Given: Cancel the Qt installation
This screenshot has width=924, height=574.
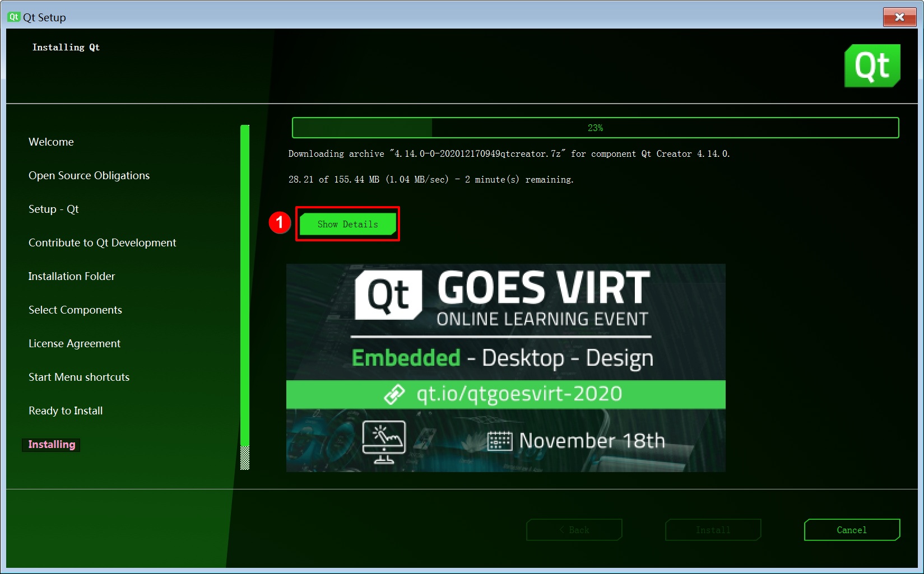Looking at the screenshot, I should [x=852, y=530].
